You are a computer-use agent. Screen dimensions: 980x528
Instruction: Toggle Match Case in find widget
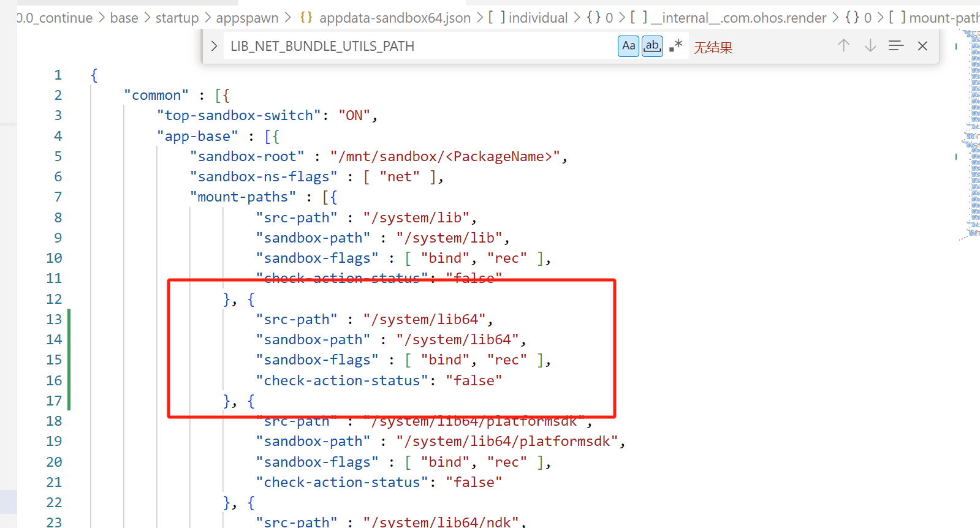coord(628,46)
